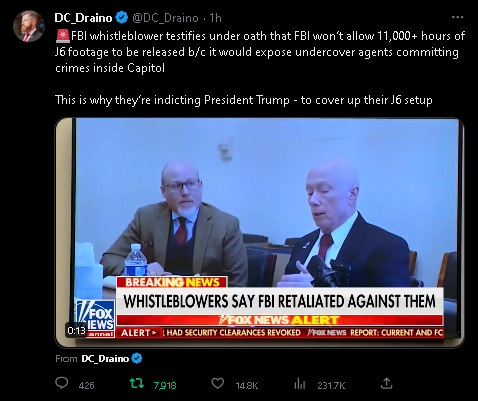Viewport: 478px width, 401px height.
Task: Like the tweet with the heart icon
Action: [x=218, y=384]
